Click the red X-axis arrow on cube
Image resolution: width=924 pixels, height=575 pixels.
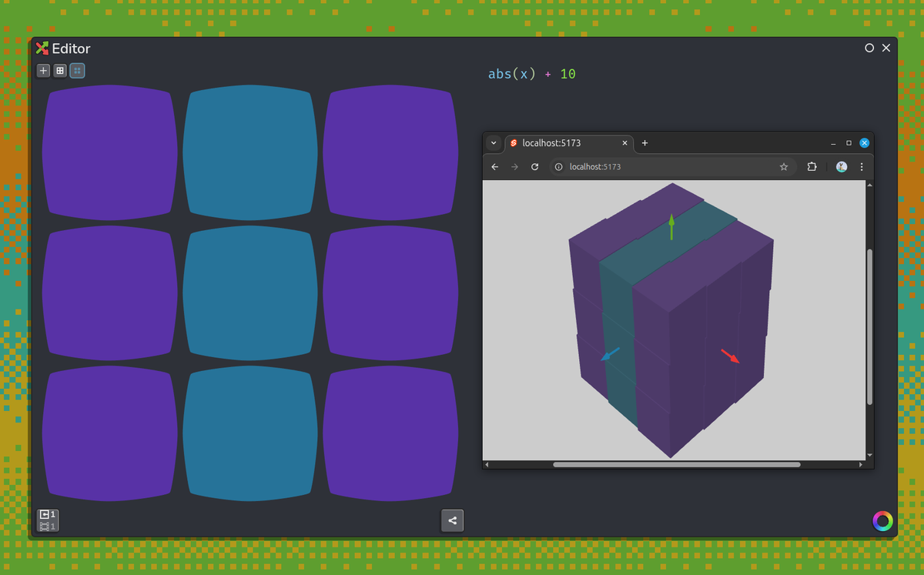tap(730, 356)
